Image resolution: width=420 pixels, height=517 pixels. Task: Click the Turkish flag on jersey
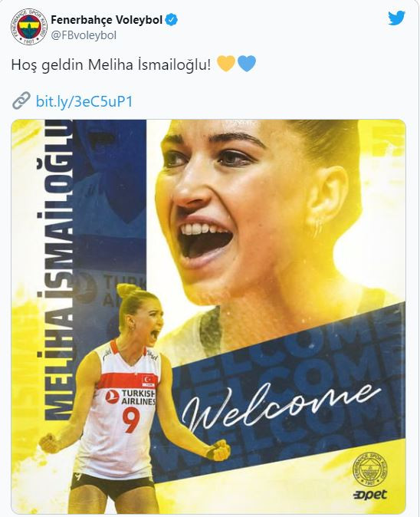pyautogui.click(x=149, y=380)
